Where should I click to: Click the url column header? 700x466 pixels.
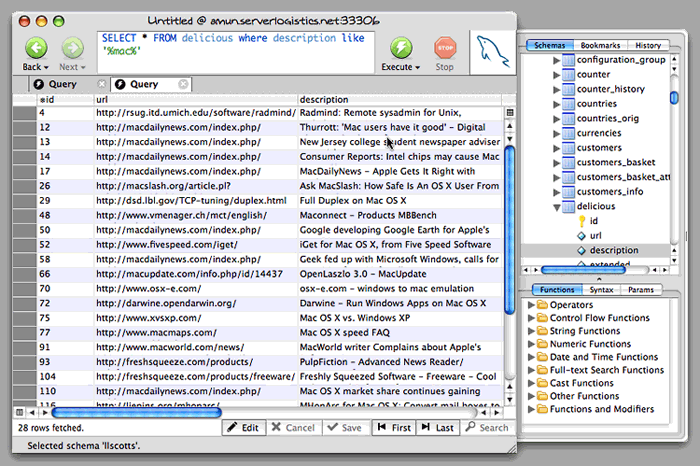coord(196,100)
